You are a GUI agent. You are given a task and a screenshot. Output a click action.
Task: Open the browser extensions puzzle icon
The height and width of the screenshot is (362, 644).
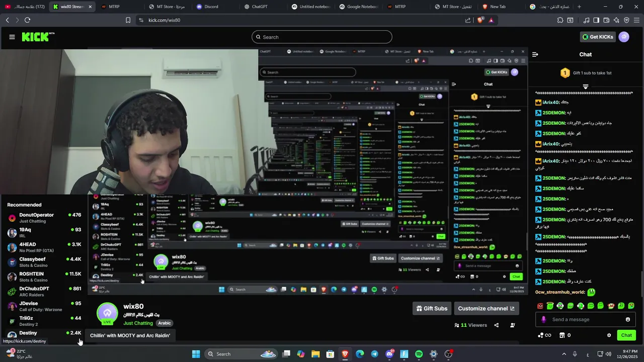pos(560,20)
